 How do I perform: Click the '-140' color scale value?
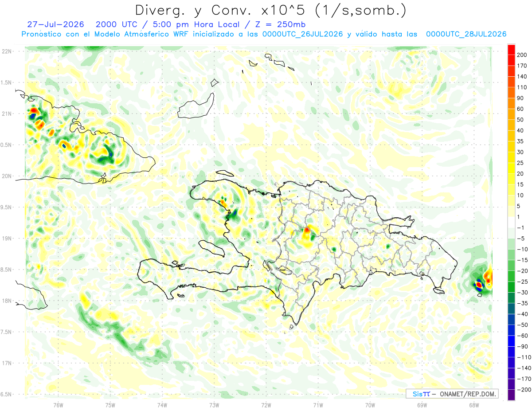524,368
